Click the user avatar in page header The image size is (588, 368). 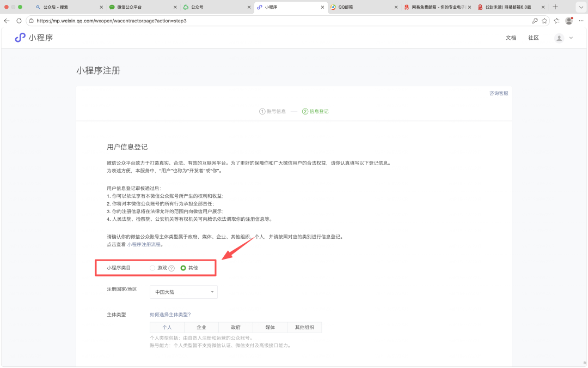(559, 38)
